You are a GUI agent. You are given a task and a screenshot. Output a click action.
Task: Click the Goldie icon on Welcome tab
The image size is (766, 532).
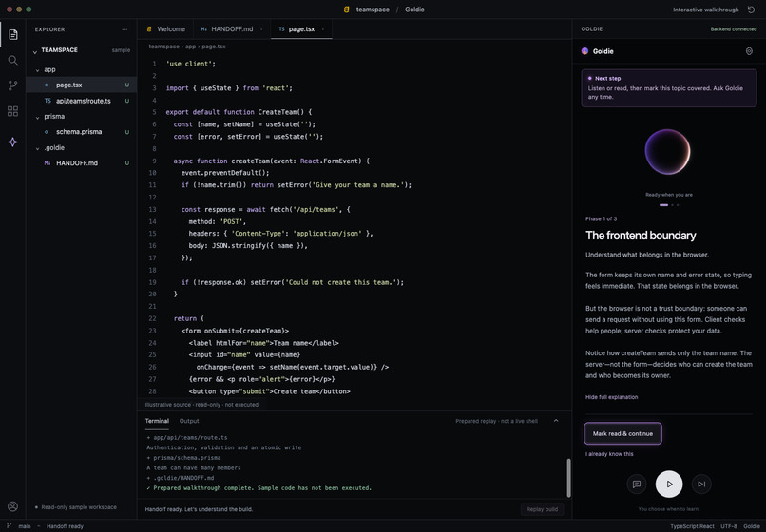(x=149, y=29)
